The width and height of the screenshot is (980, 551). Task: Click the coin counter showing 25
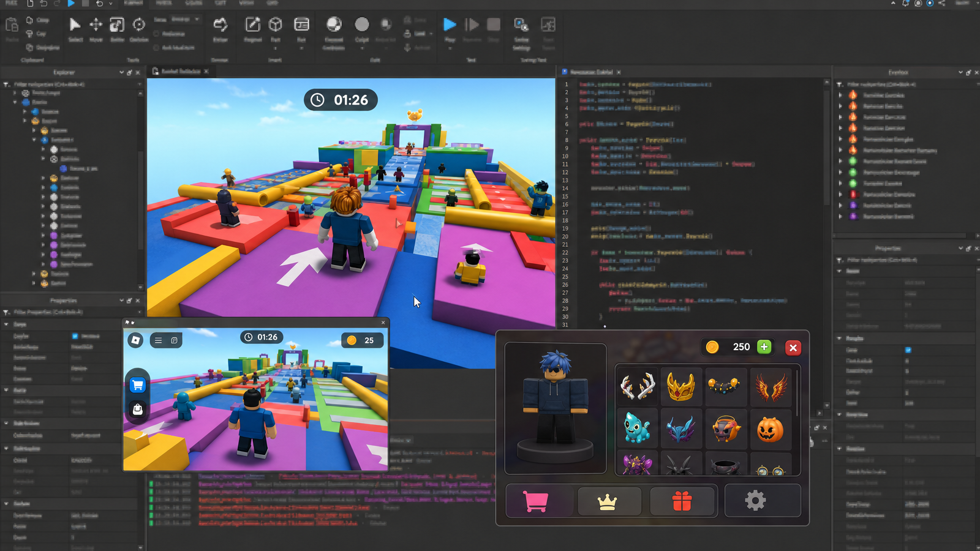click(x=363, y=340)
